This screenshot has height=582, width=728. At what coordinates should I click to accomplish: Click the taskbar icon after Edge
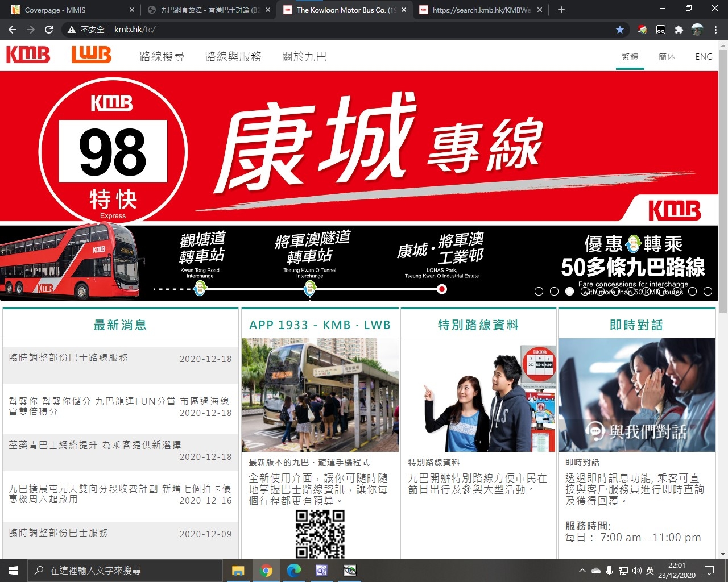click(321, 571)
